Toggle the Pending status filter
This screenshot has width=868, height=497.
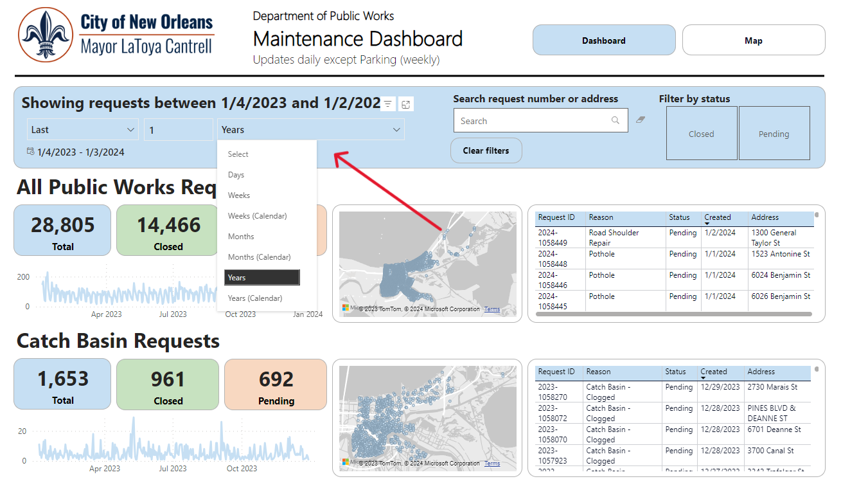[x=774, y=133]
